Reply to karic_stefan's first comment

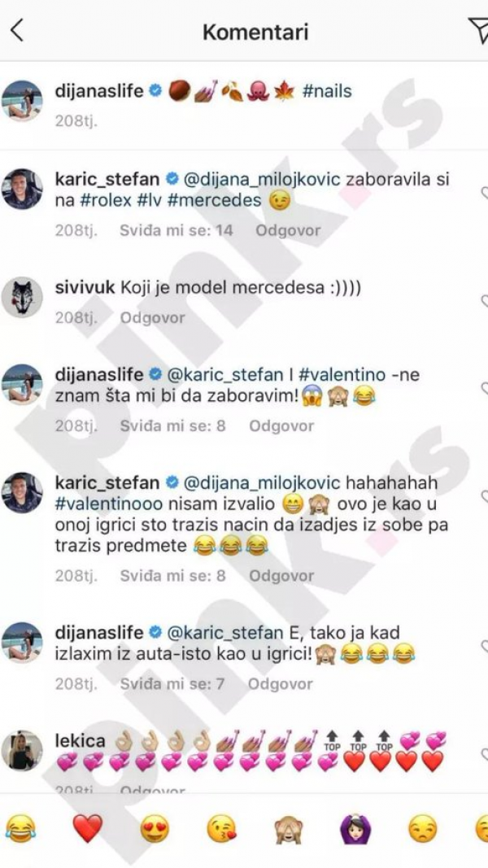pos(288,230)
